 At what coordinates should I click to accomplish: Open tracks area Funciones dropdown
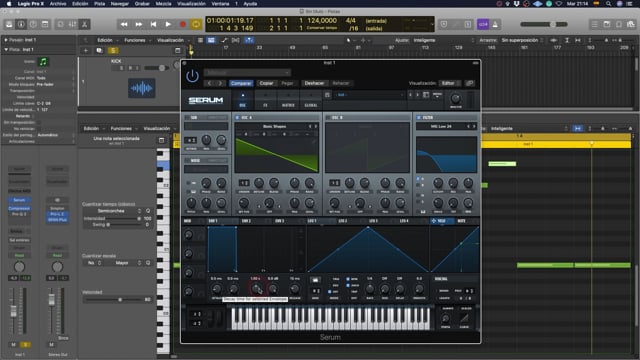click(x=137, y=40)
